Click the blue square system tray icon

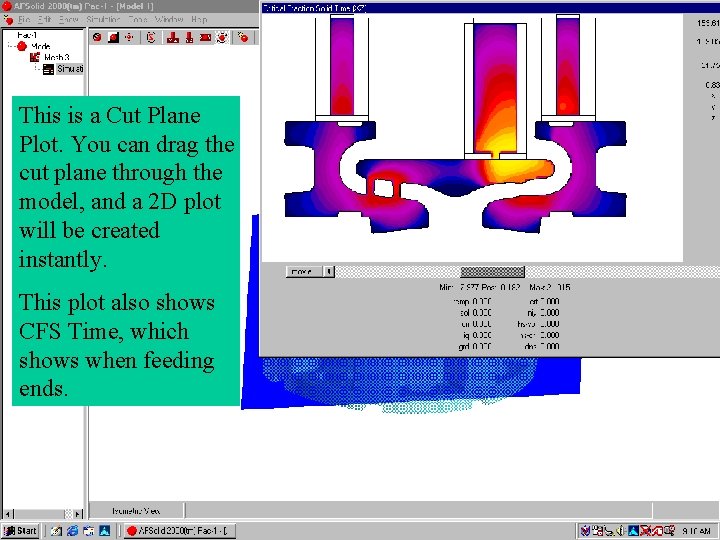pos(634,531)
